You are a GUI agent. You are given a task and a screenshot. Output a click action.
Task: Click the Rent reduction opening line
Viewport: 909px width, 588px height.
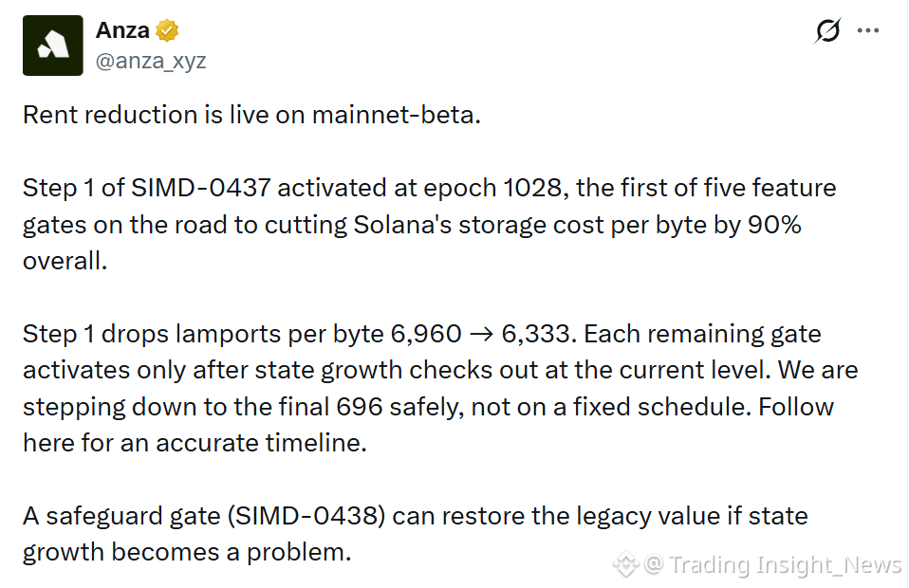pos(251,115)
